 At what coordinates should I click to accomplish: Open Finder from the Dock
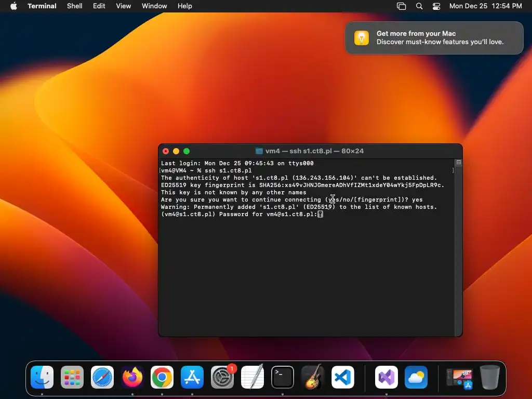click(42, 377)
